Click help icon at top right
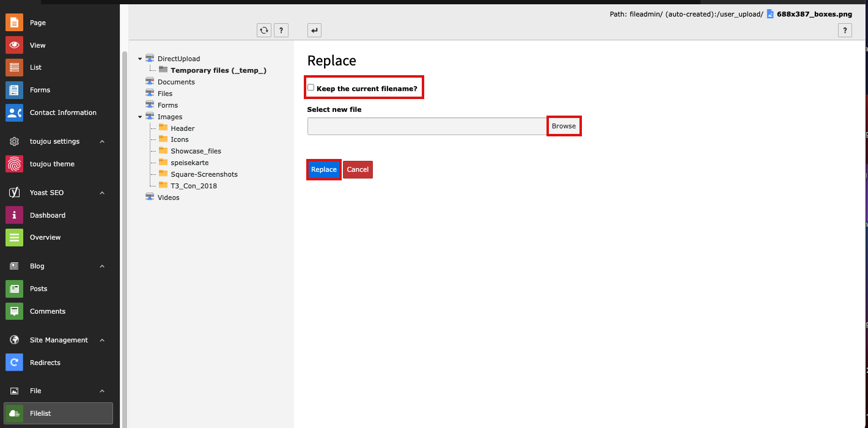This screenshot has height=428, width=868. pos(845,30)
